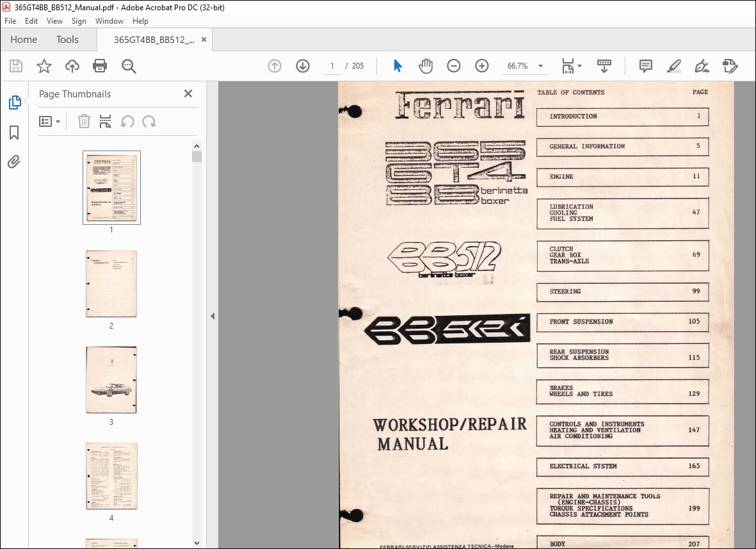The height and width of the screenshot is (549, 756).
Task: Open thumbnail options menu dropdown
Action: pos(49,121)
